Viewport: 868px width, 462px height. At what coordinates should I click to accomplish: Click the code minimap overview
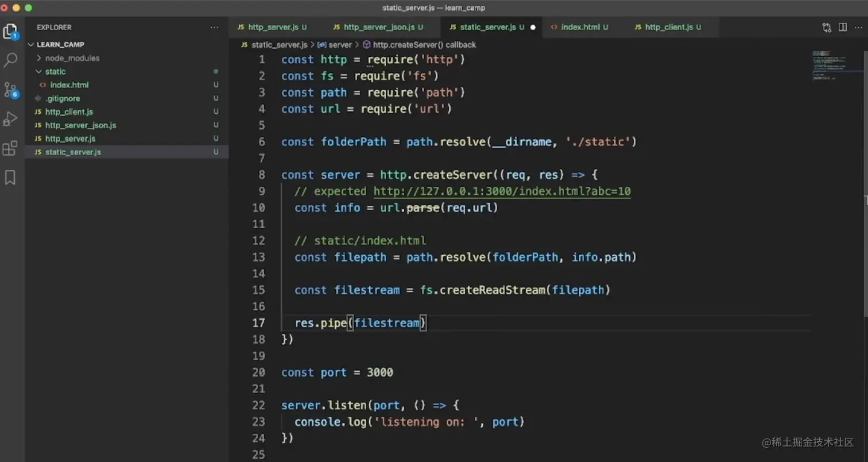click(837, 65)
